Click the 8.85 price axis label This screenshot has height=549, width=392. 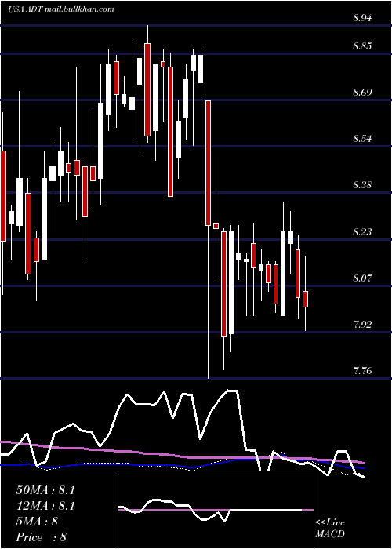tap(362, 46)
